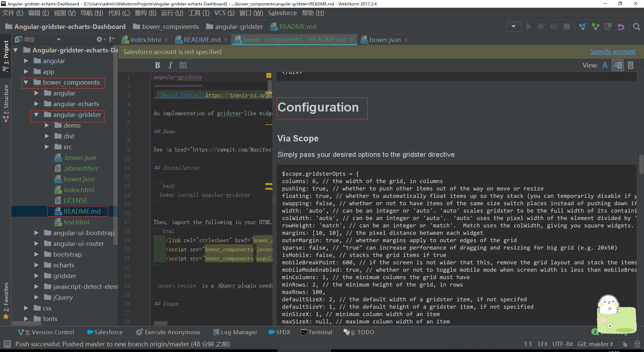Screen dimensions: 644x352
Task: Click VCS Commit Changes icon
Action: [x=595, y=27]
